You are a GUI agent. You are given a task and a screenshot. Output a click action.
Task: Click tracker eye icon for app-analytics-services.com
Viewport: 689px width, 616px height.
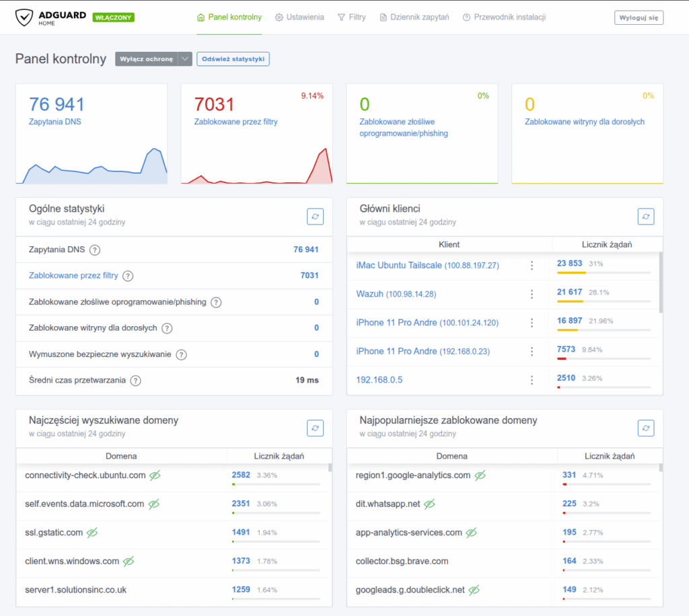[472, 533]
